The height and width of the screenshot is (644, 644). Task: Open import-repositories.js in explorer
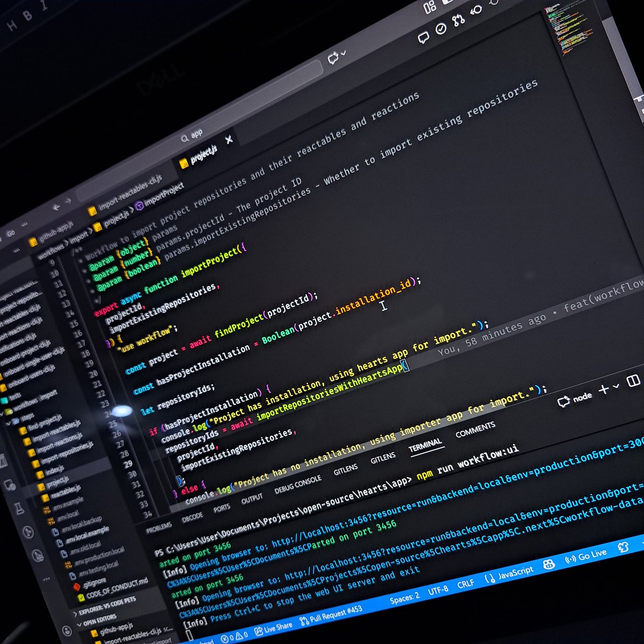click(62, 454)
